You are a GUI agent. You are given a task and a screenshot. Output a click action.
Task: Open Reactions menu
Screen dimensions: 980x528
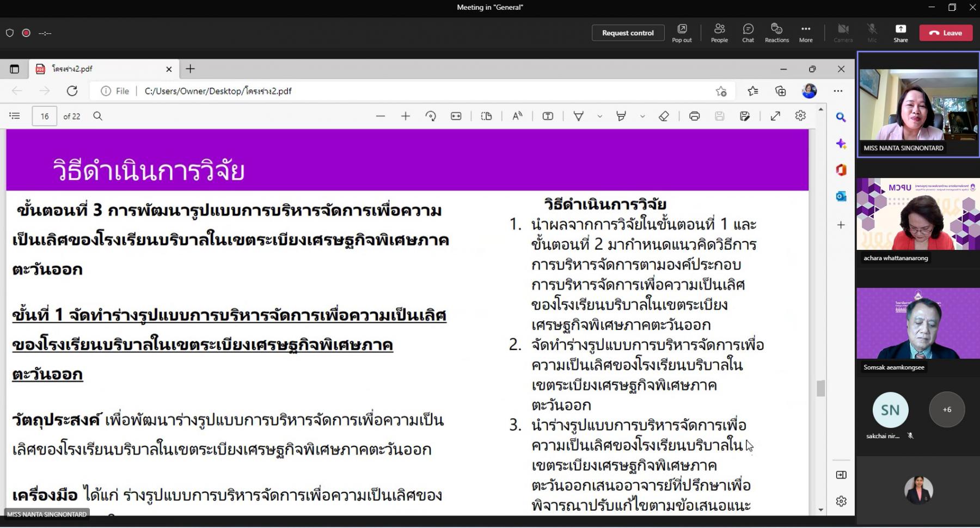(x=777, y=33)
